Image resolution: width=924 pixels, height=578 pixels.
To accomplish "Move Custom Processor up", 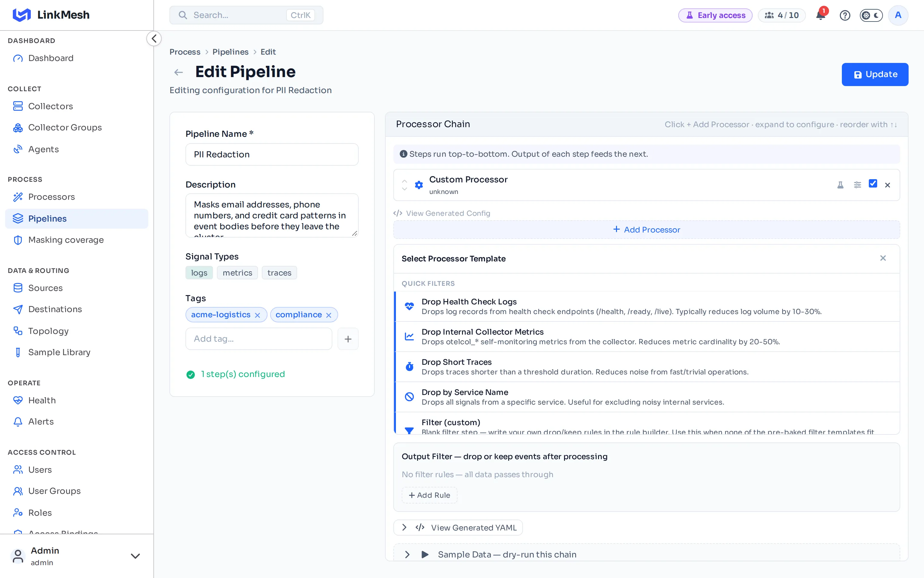I will tap(404, 181).
